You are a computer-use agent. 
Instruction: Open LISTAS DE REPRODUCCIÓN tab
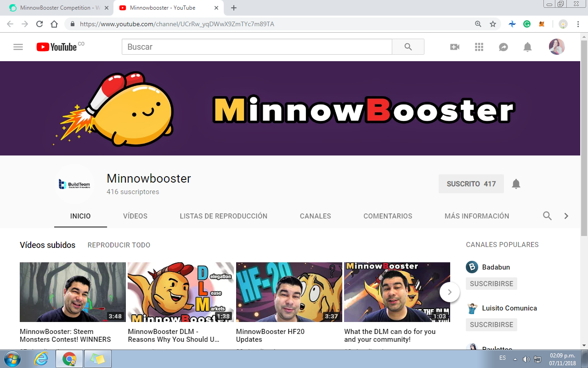coord(223,216)
